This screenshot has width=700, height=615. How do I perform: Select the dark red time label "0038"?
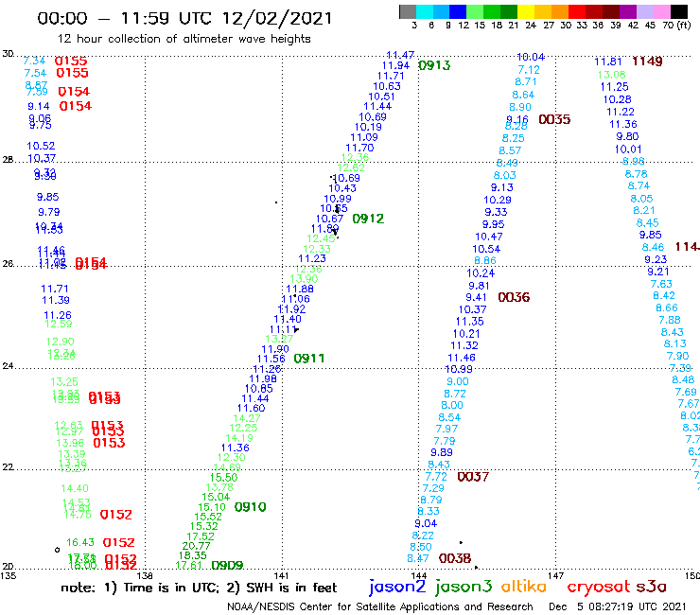coord(455,558)
